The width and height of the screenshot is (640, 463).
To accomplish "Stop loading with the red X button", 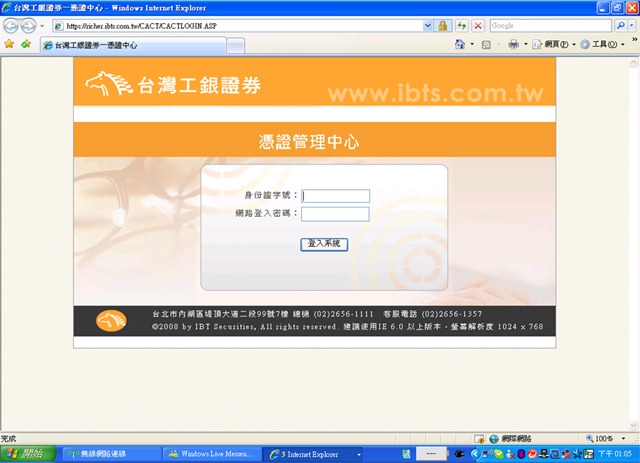I will 478,26.
